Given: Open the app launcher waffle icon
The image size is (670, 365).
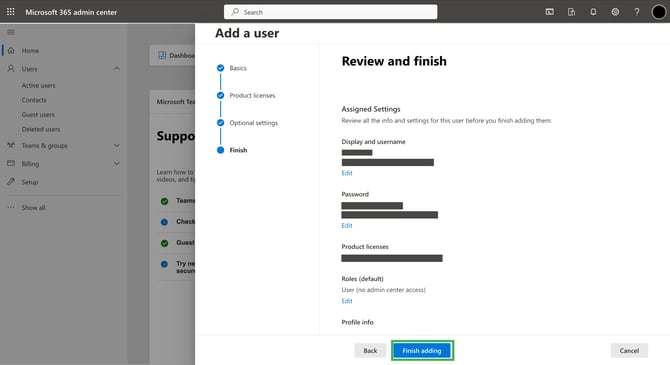Looking at the screenshot, I should (x=11, y=12).
